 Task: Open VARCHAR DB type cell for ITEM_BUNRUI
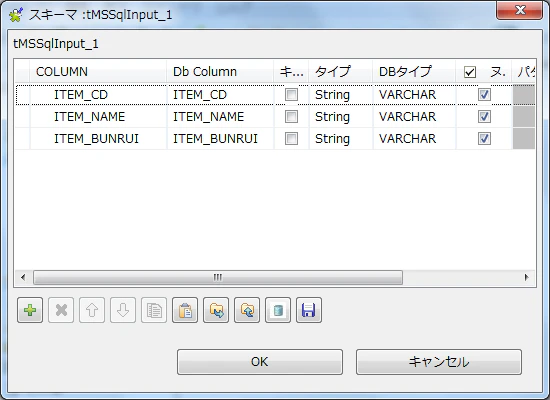click(414, 139)
